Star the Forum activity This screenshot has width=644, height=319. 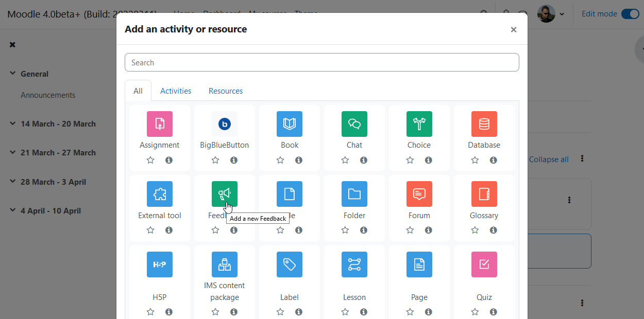(x=410, y=230)
